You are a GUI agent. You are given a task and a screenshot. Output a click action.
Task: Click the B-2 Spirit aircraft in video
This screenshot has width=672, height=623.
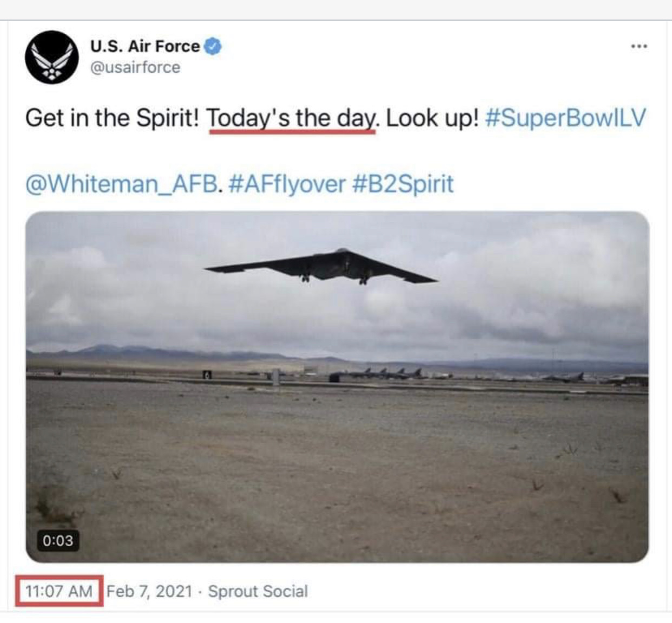point(321,267)
